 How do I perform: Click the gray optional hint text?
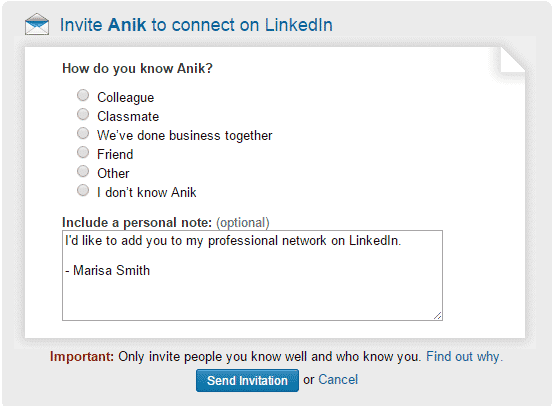(243, 223)
